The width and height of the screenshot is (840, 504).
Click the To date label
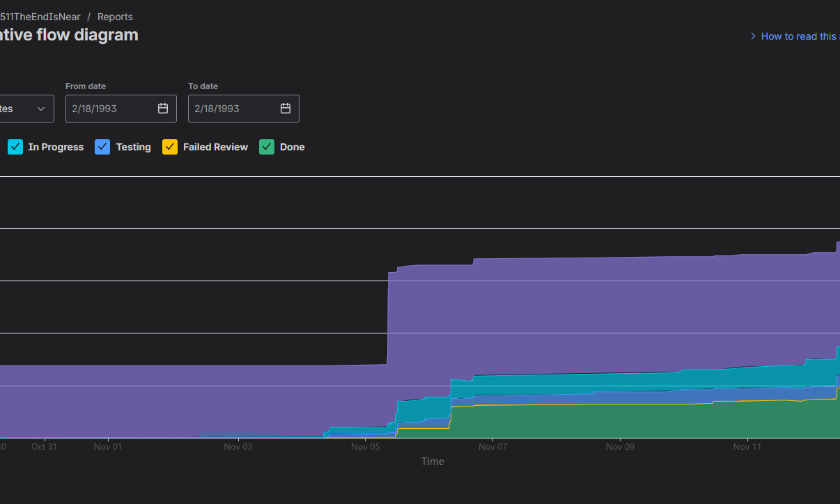(203, 86)
